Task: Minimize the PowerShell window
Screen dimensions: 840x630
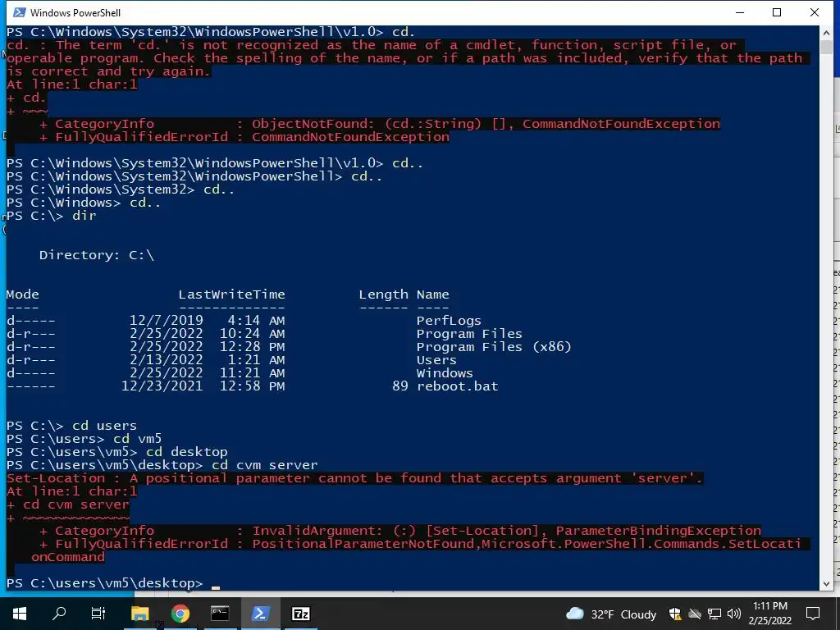Action: tap(740, 12)
